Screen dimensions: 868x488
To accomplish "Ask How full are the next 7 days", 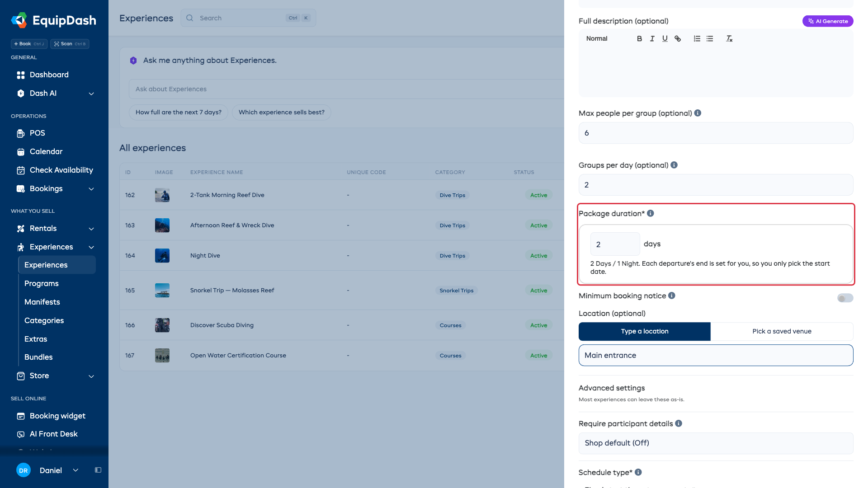I will coord(179,113).
